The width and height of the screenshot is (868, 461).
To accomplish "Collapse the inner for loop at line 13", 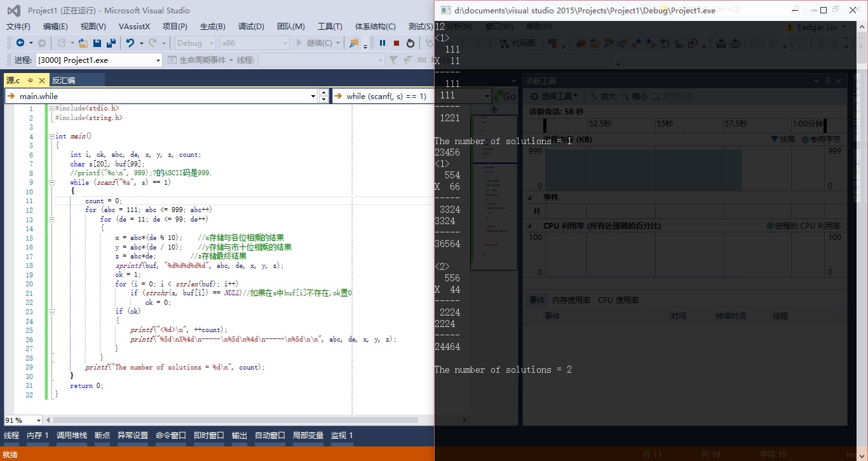I will pos(51,219).
